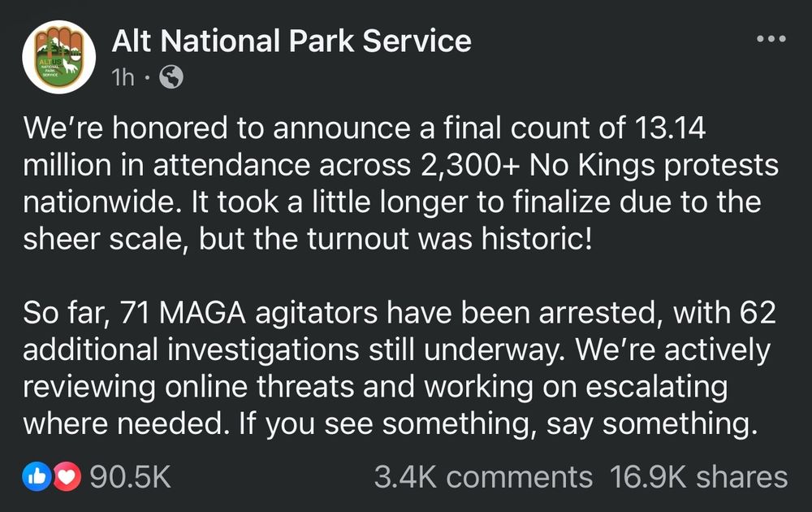Click the red heart reaction icon
The width and height of the screenshot is (812, 512).
pyautogui.click(x=67, y=477)
